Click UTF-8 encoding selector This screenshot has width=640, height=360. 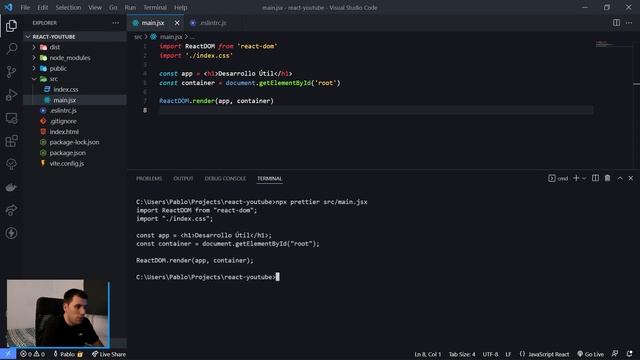[x=490, y=354]
